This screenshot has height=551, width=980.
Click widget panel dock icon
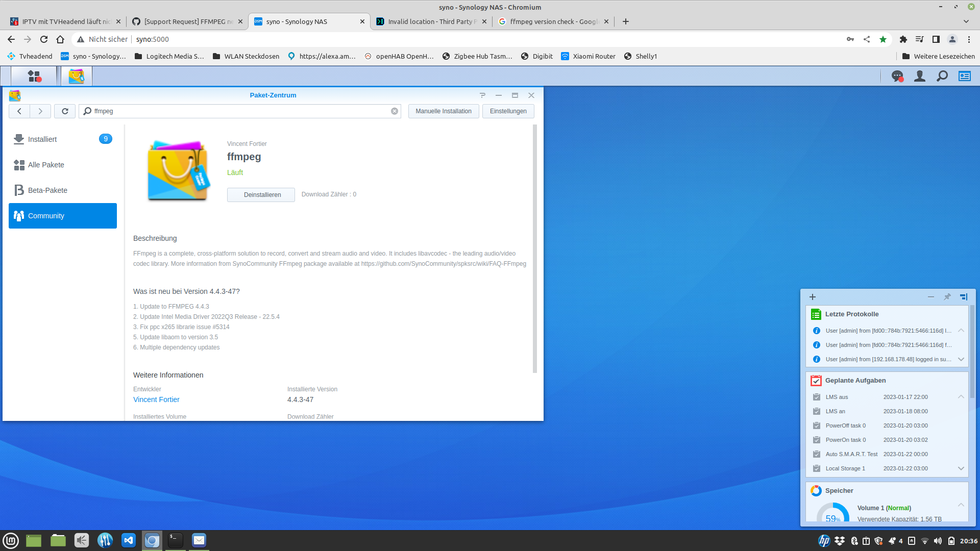(964, 297)
